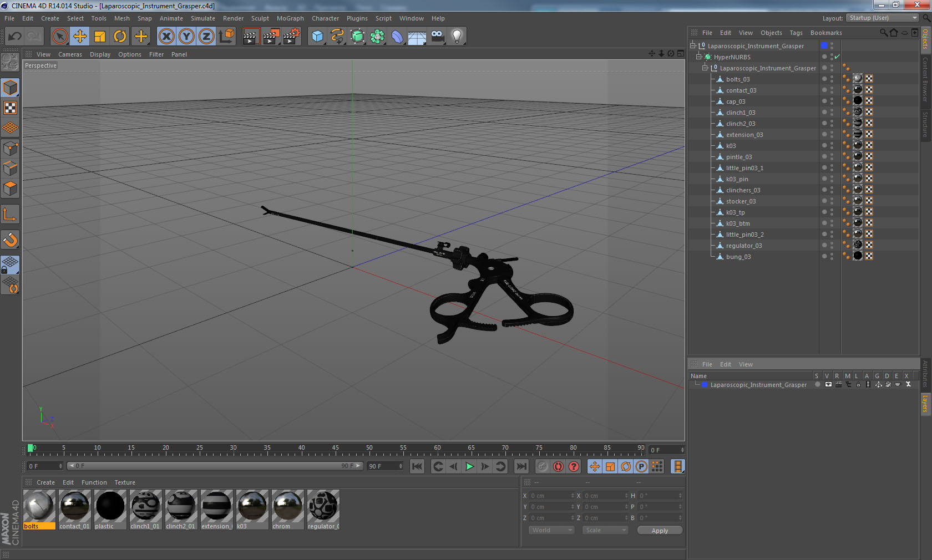Open the MoGraph menu
This screenshot has height=560, width=932.
point(290,18)
